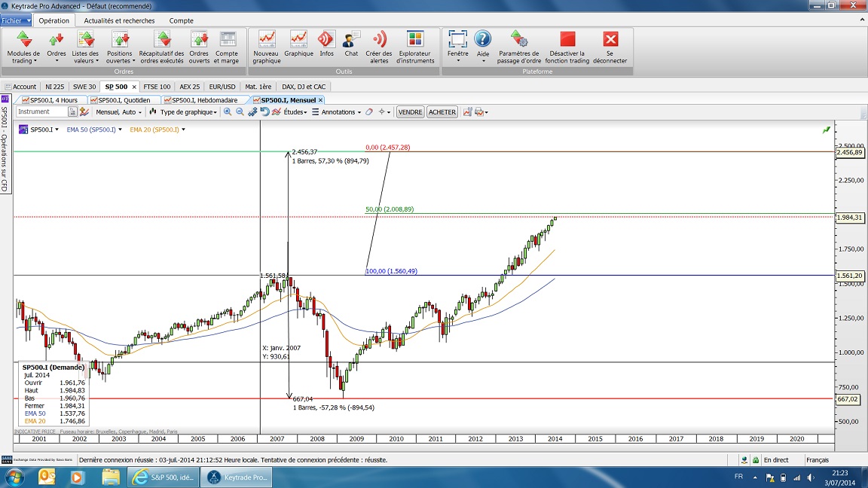868x488 pixels.
Task: Open Modules de trading menu
Action: point(23,47)
